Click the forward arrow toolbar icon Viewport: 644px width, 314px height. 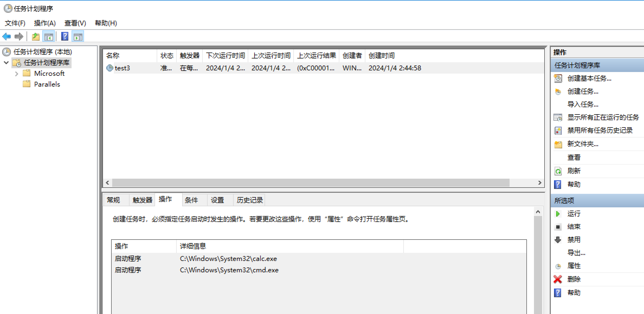pos(19,37)
